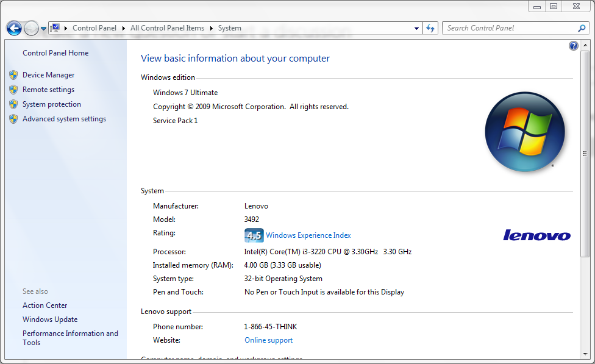Click the page heading View basic information
Viewport: 595px width, 364px height.
tap(235, 59)
